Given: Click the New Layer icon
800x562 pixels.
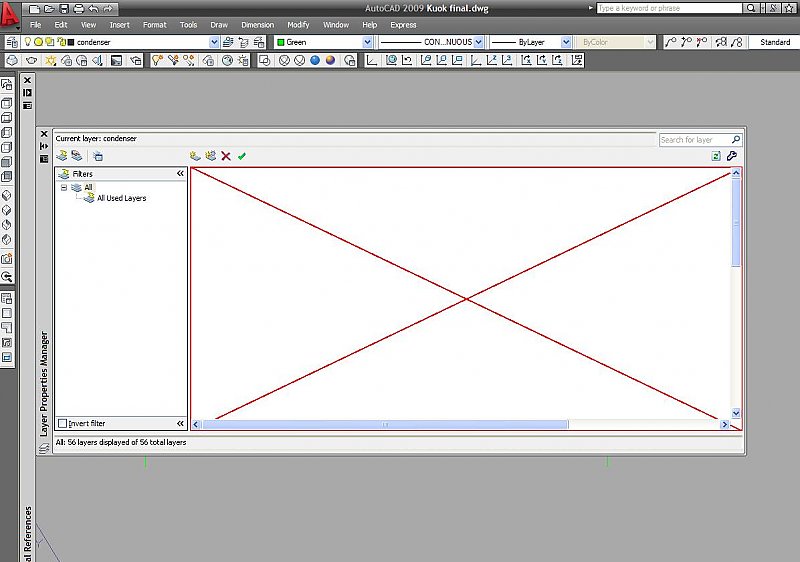Looking at the screenshot, I should point(195,156).
